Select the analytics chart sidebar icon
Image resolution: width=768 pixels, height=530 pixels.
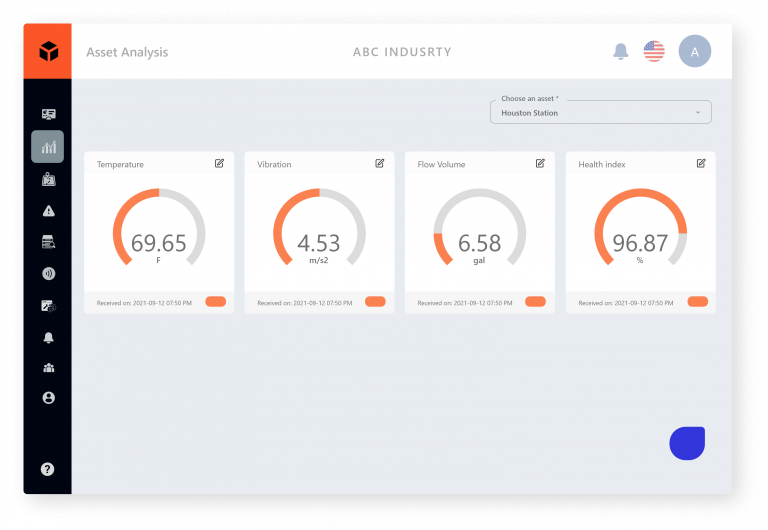[48, 146]
